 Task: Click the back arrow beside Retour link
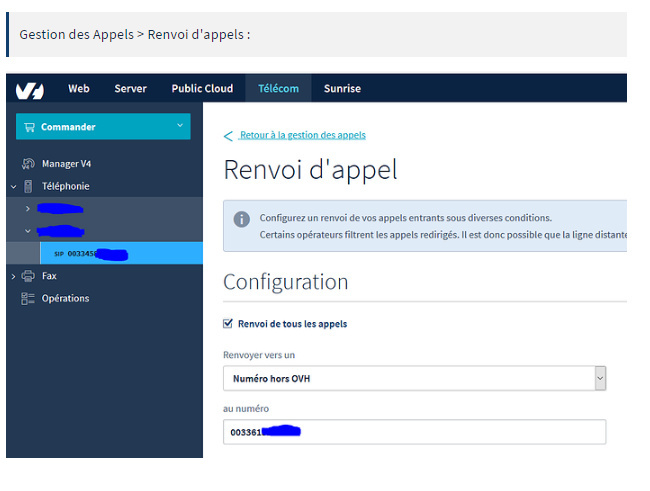[x=228, y=136]
